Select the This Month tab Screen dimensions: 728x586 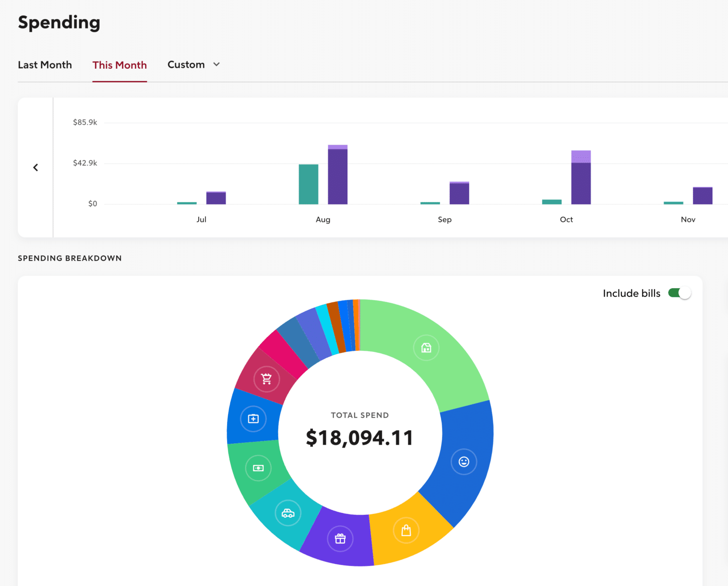119,65
